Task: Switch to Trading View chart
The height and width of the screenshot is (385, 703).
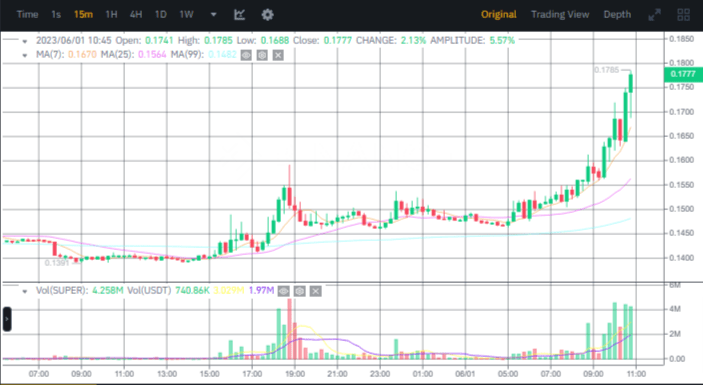Action: pos(560,14)
